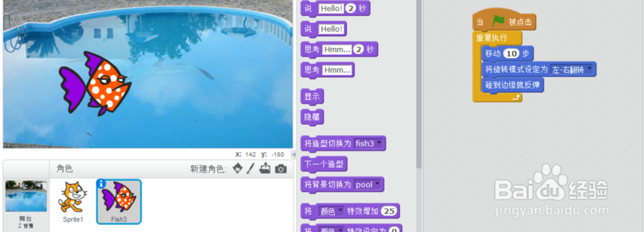644x232 pixels.
Task: Click the 说 Hello! block without seconds
Action: point(324,29)
